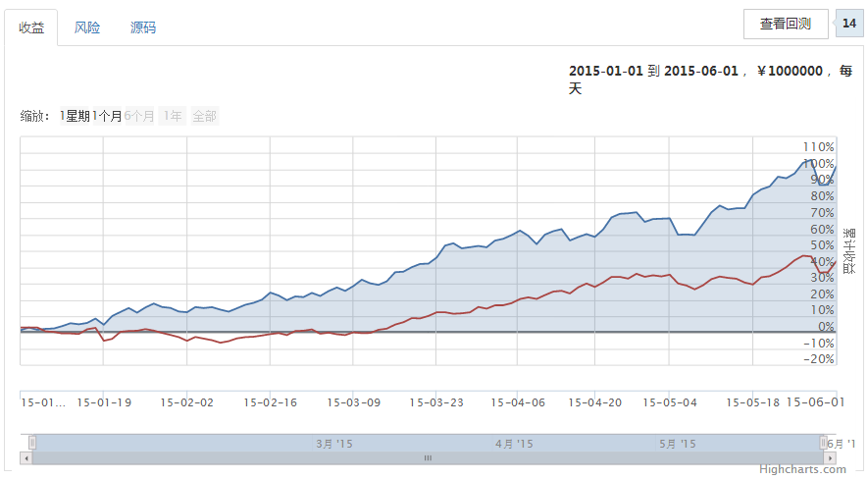This screenshot has height=480, width=868.
Task: Click the 14 count badge
Action: (x=849, y=24)
